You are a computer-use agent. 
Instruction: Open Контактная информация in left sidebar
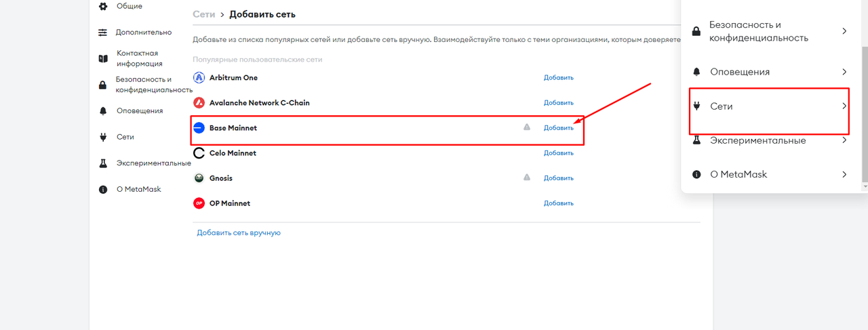click(x=140, y=58)
